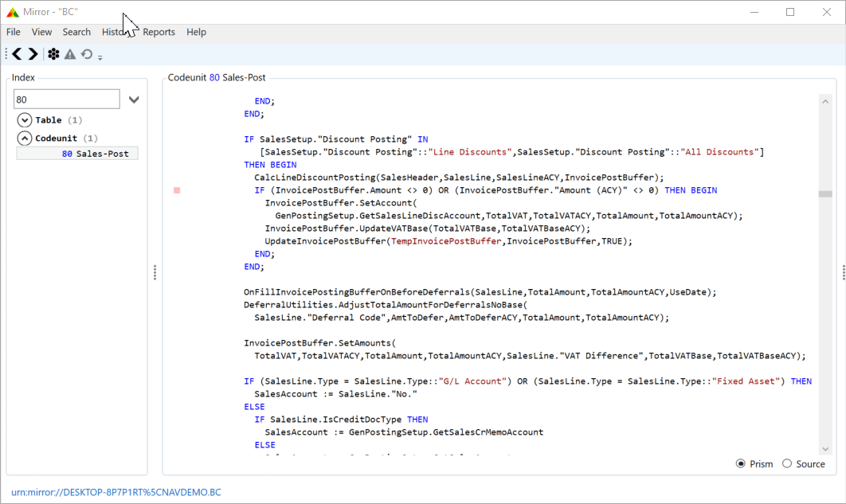Click the InvoicePostBuffer.SetAmounts( line
This screenshot has width=846, height=504.
pyautogui.click(x=320, y=343)
